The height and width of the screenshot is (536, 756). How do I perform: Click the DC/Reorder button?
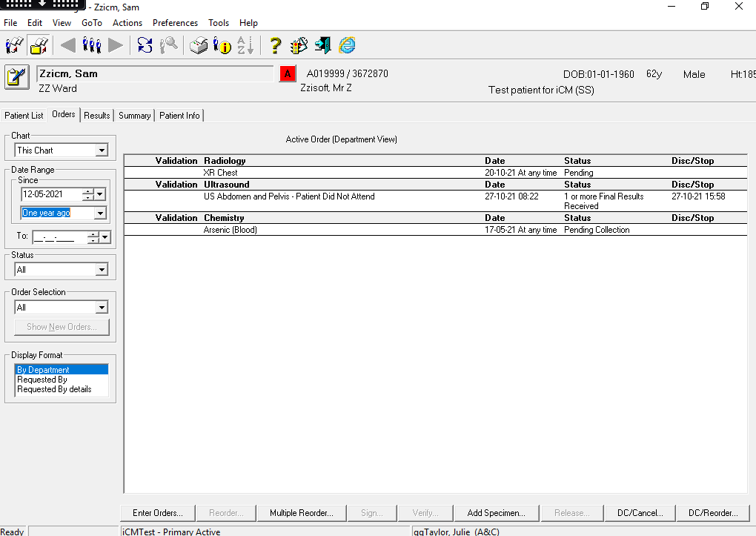[x=713, y=513]
